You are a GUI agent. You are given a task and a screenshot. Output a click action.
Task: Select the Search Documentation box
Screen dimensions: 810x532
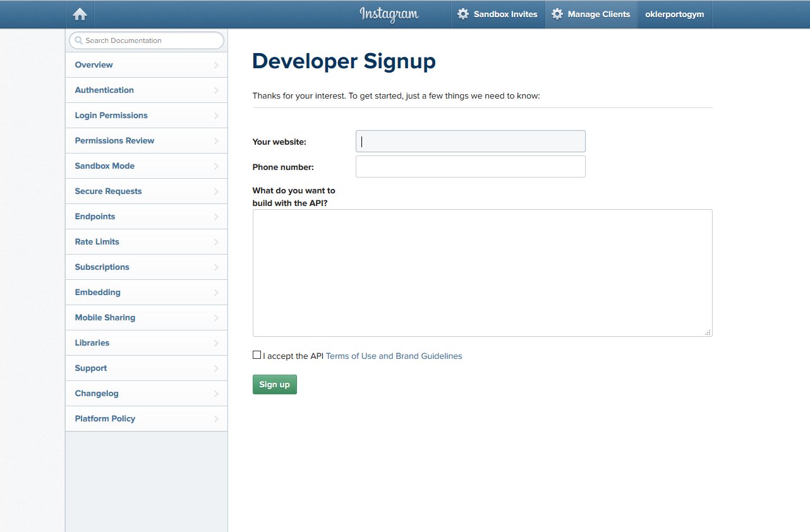tap(152, 40)
